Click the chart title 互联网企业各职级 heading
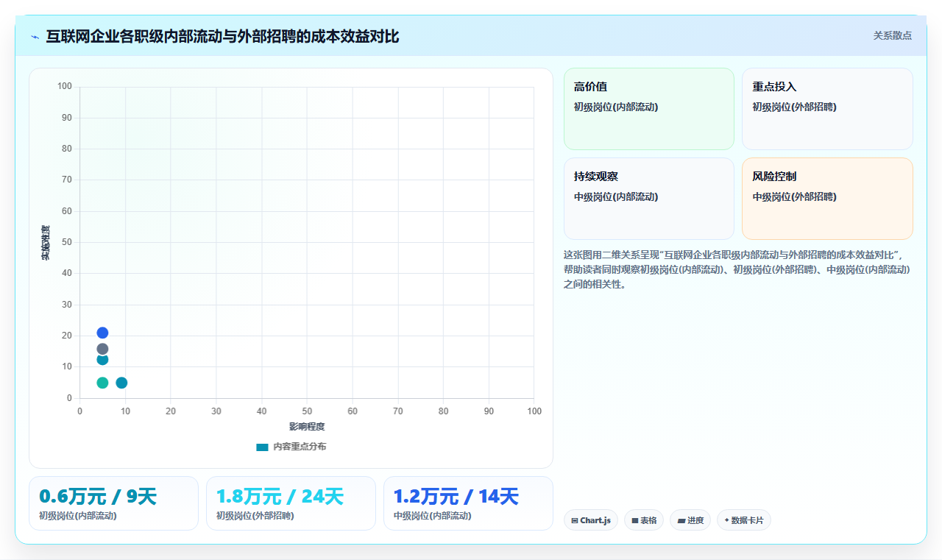This screenshot has height=560, width=942. click(222, 36)
